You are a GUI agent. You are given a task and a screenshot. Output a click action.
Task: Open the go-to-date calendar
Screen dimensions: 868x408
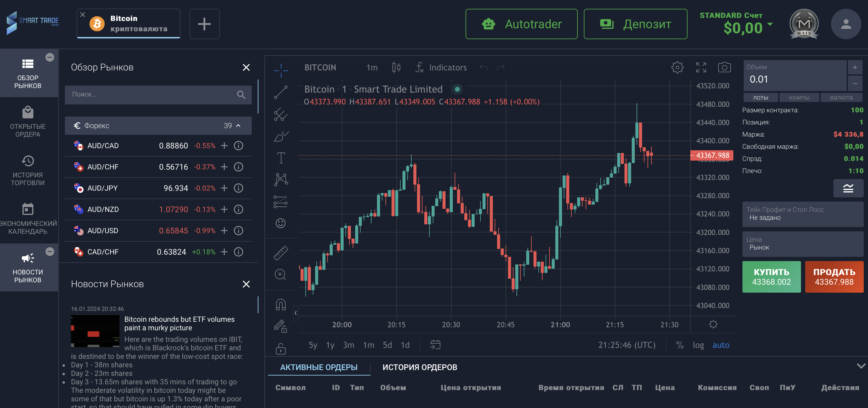(435, 345)
